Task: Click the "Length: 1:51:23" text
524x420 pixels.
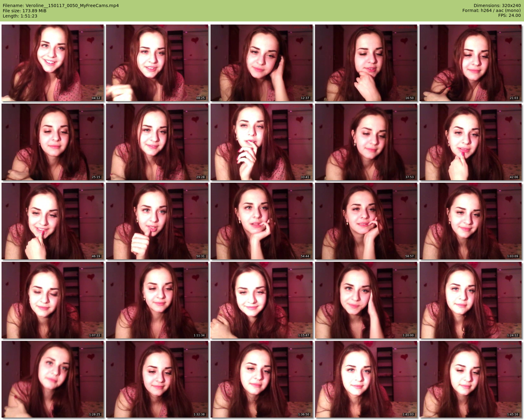Action: click(20, 16)
